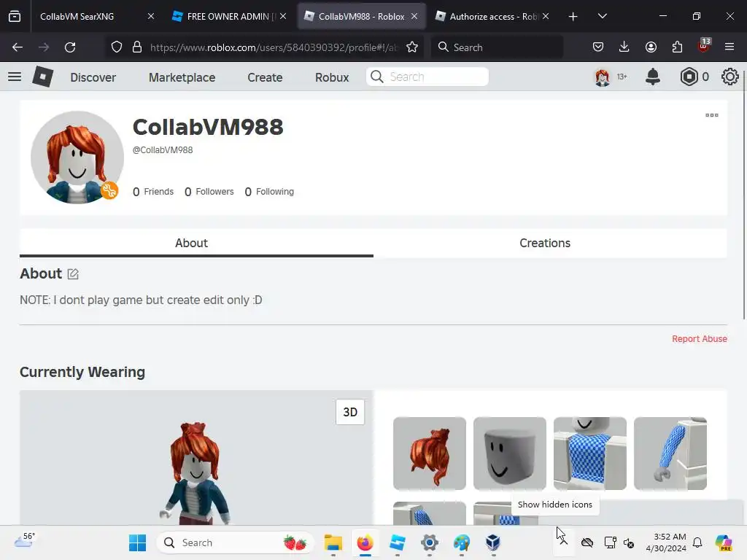The image size is (747, 560).
Task: Open a new browser tab
Action: pos(573,17)
